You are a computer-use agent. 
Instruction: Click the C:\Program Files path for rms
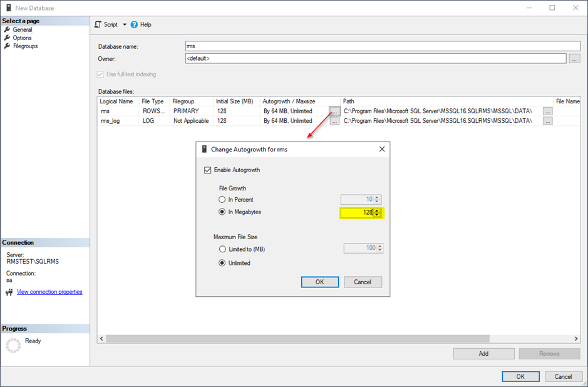point(438,111)
